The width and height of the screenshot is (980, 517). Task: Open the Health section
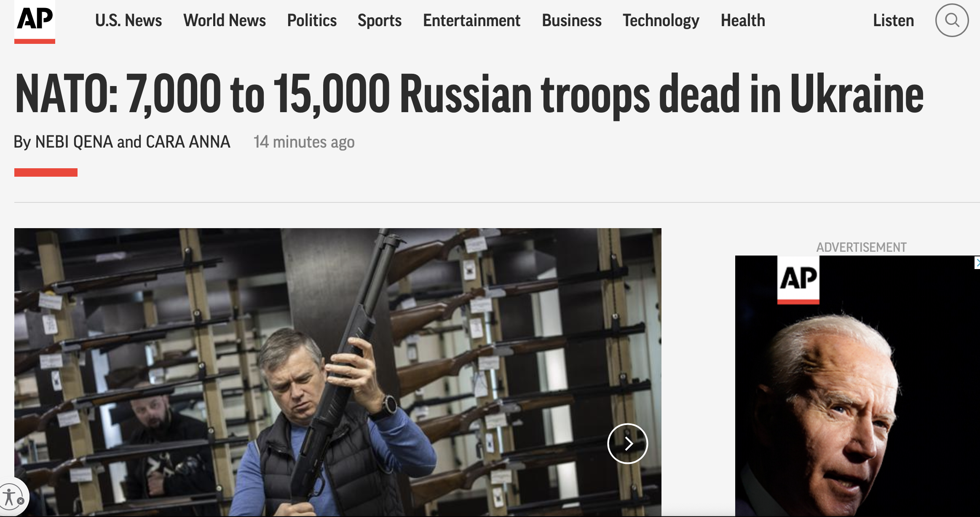coord(743,20)
